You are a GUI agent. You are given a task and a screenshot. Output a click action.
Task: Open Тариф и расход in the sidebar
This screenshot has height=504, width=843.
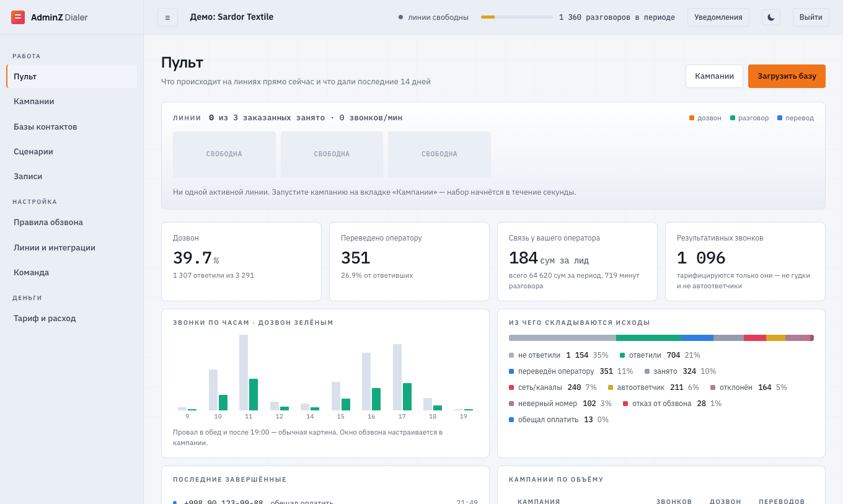click(72, 318)
